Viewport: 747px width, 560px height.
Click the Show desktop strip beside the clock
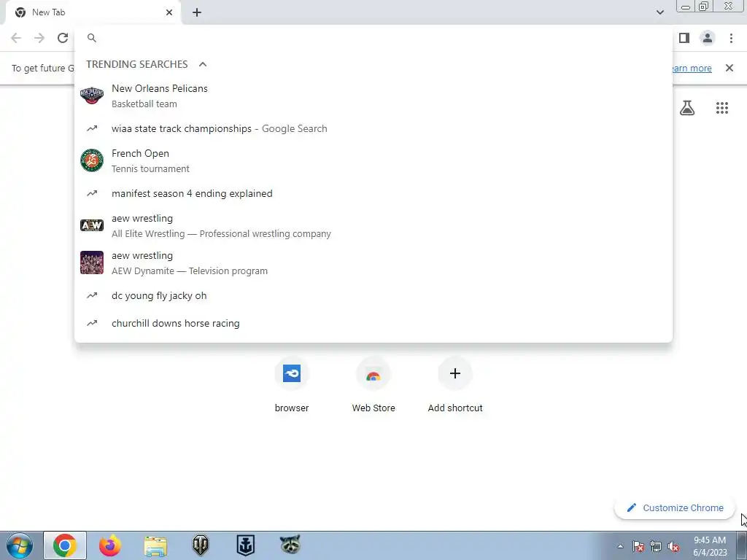coord(742,546)
